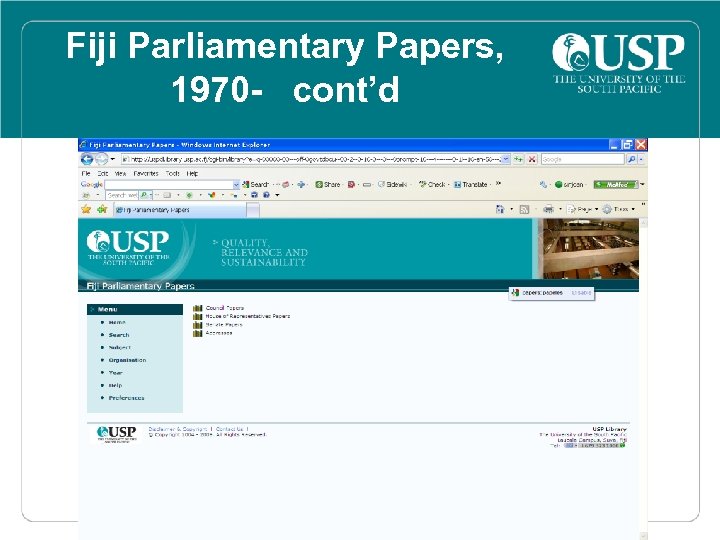Click the Year menu link
720x540 pixels.
(x=115, y=373)
